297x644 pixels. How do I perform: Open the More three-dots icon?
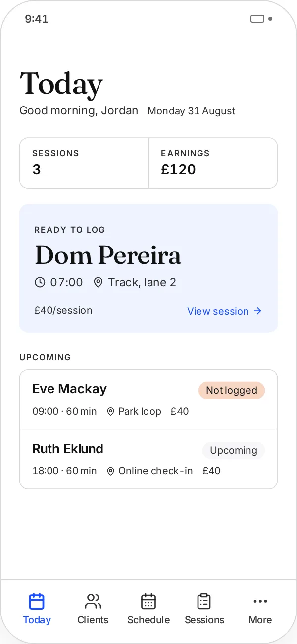260,601
